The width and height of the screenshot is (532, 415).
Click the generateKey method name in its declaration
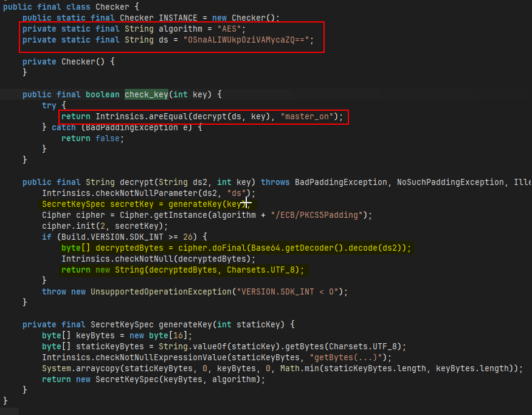pyautogui.click(x=185, y=324)
